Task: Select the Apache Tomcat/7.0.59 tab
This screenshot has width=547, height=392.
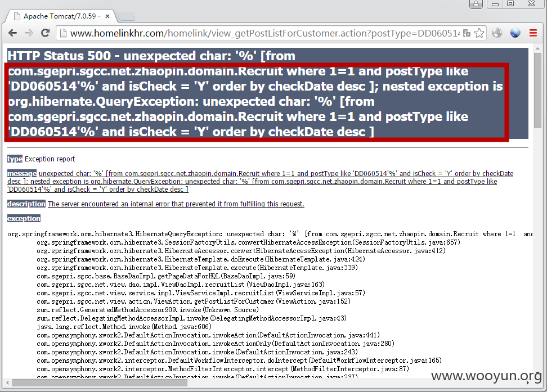Action: tap(62, 16)
